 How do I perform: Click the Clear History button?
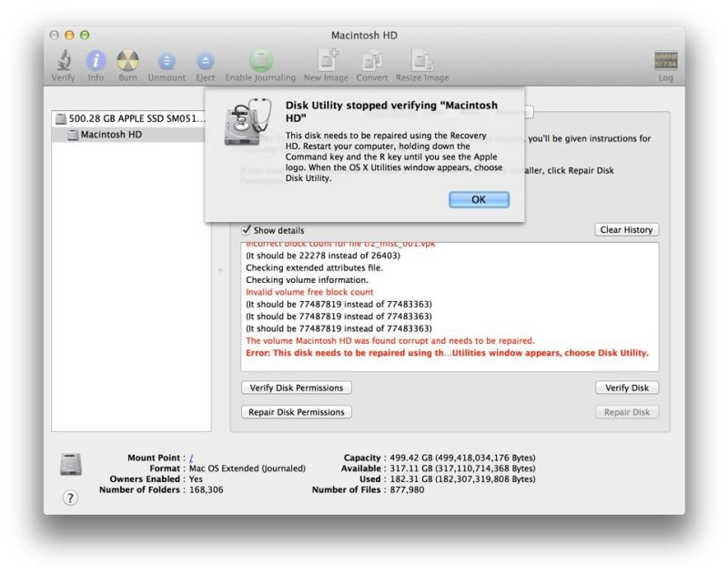pos(626,230)
